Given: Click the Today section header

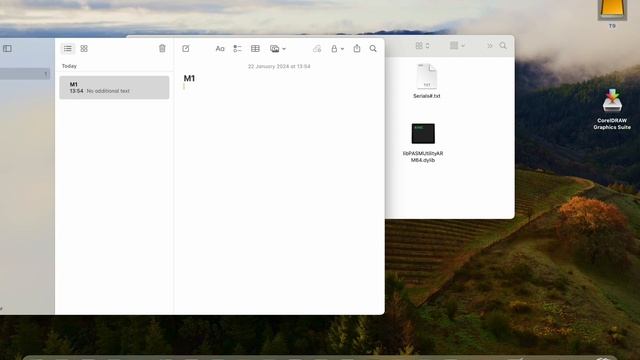Looking at the screenshot, I should tap(69, 66).
